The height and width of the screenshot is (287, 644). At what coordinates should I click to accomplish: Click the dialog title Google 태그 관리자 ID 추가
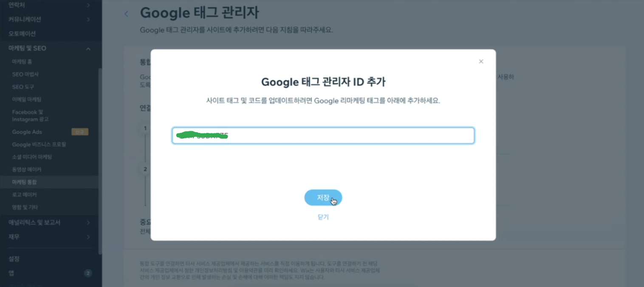tap(323, 82)
